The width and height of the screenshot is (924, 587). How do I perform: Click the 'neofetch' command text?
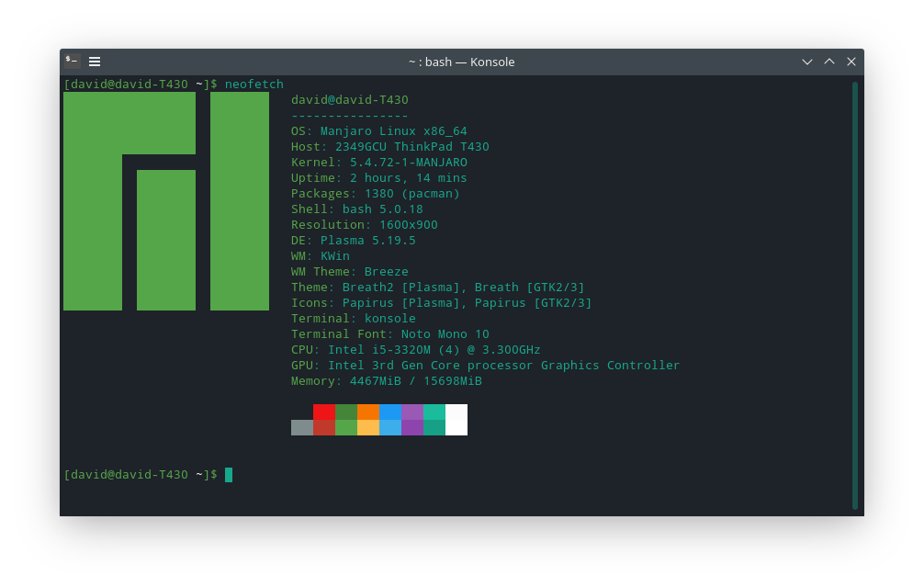(254, 84)
